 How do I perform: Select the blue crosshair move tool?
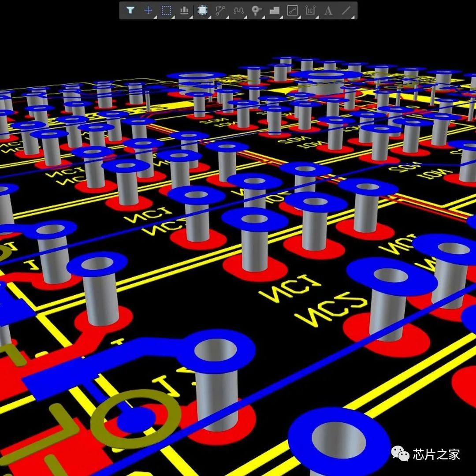click(x=148, y=10)
